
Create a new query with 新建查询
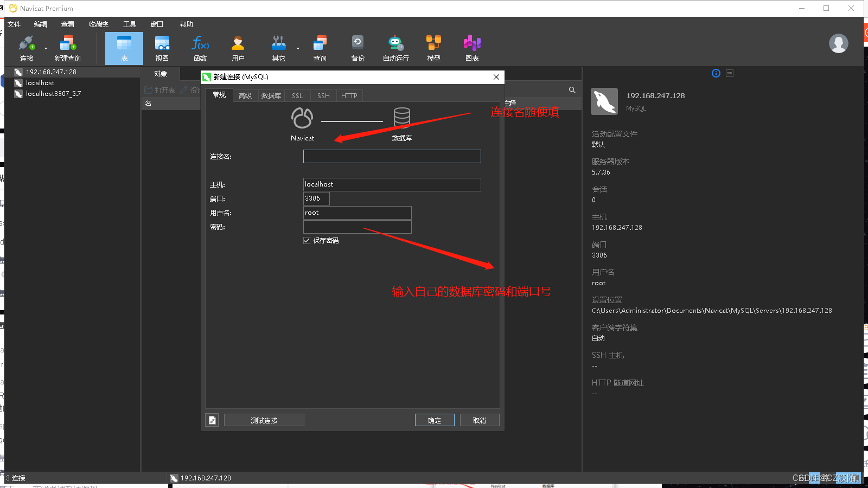pyautogui.click(x=67, y=48)
